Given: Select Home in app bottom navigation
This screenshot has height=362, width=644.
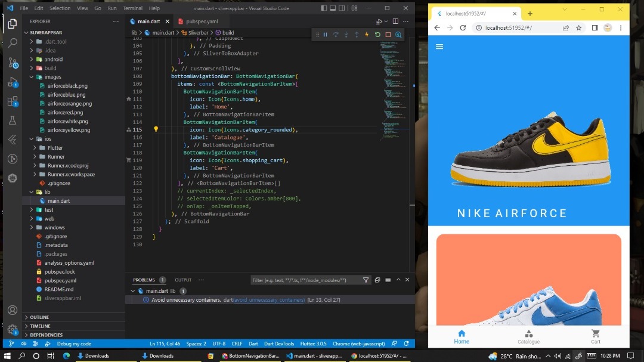Looking at the screenshot, I should [462, 336].
